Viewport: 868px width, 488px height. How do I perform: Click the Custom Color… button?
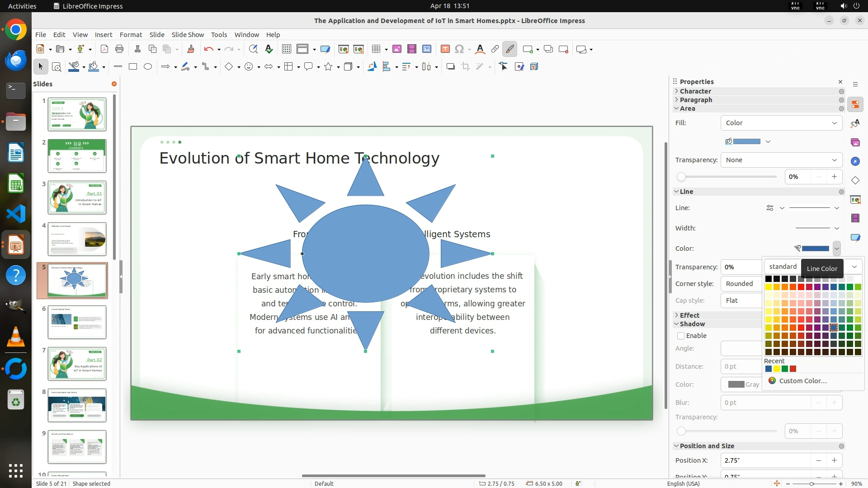[802, 381]
